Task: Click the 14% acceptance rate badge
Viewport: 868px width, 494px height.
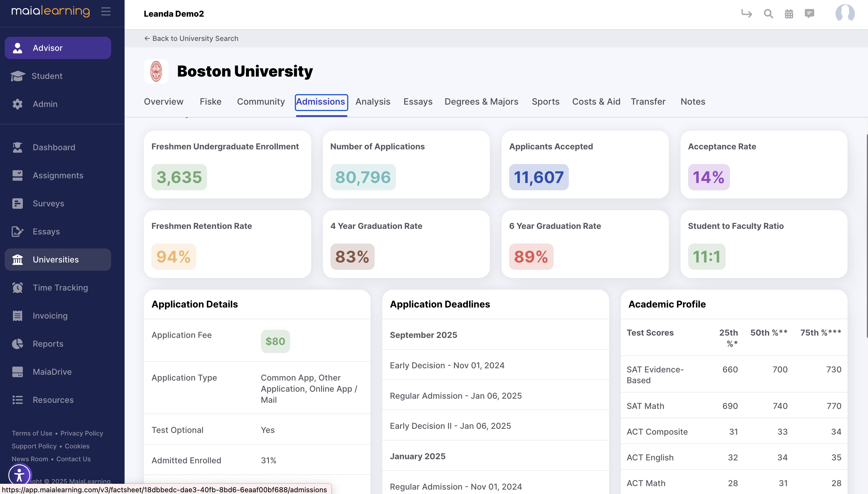Action: coord(708,177)
